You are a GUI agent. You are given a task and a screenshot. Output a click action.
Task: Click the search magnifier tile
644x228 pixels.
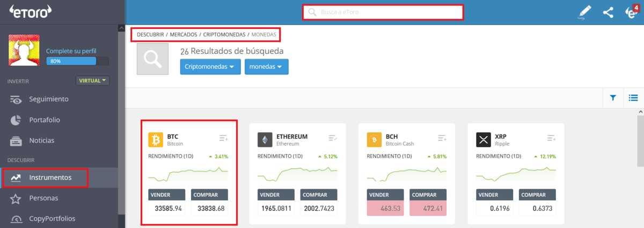(x=153, y=59)
